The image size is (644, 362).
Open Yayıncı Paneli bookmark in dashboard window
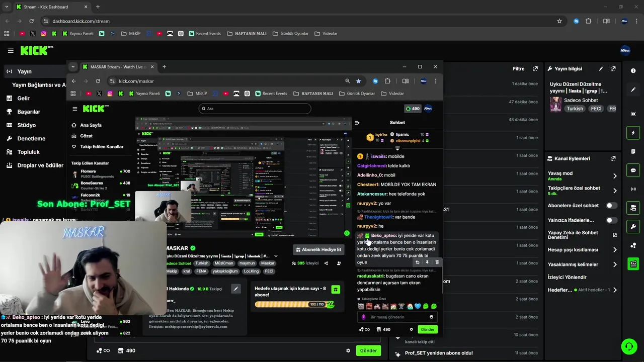pyautogui.click(x=78, y=34)
